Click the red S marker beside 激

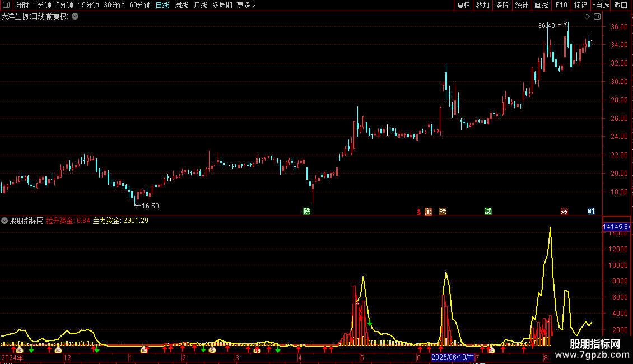(418, 212)
